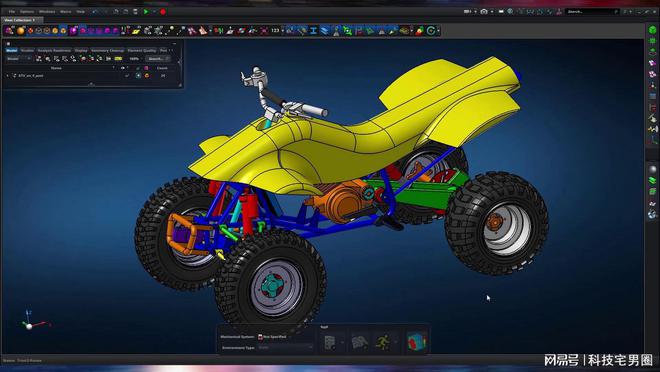Open the Environment Type dropdown

[285, 348]
